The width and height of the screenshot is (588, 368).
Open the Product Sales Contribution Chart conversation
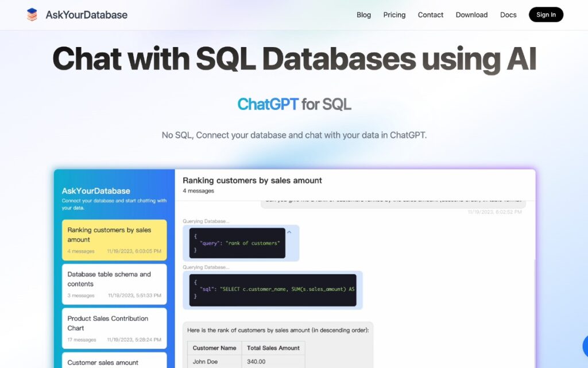(114, 327)
